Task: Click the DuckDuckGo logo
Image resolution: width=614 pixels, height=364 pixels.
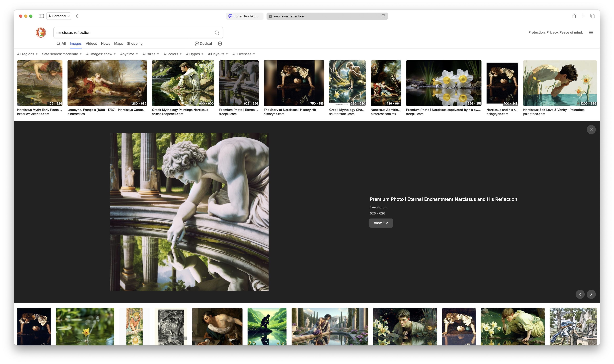Action: tap(41, 32)
